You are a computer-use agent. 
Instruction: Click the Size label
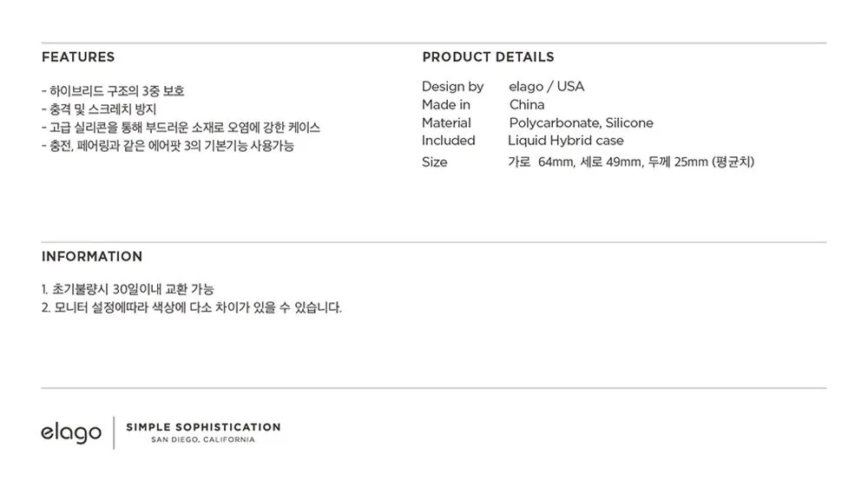tap(435, 162)
